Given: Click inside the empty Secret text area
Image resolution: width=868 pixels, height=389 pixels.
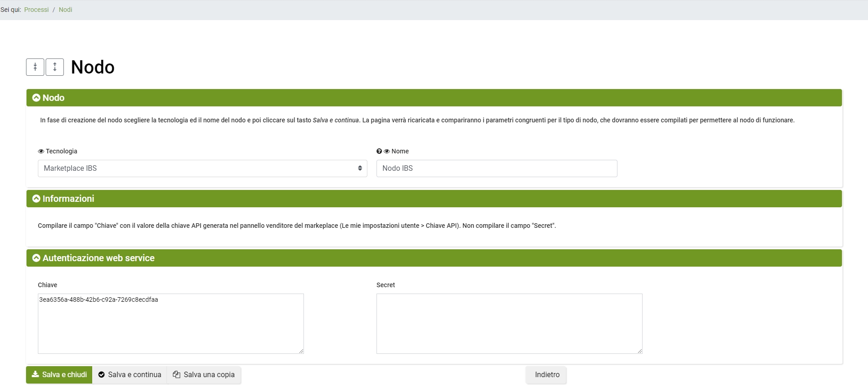Looking at the screenshot, I should pos(509,324).
